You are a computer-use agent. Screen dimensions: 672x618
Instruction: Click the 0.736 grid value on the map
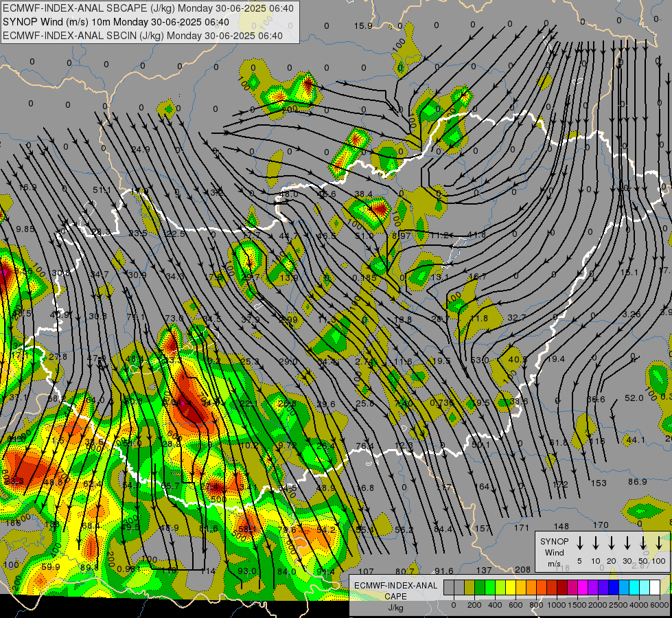pos(441,402)
